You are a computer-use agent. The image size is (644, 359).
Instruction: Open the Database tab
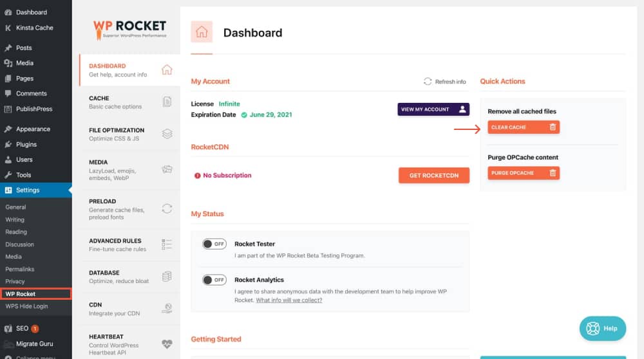click(x=130, y=277)
